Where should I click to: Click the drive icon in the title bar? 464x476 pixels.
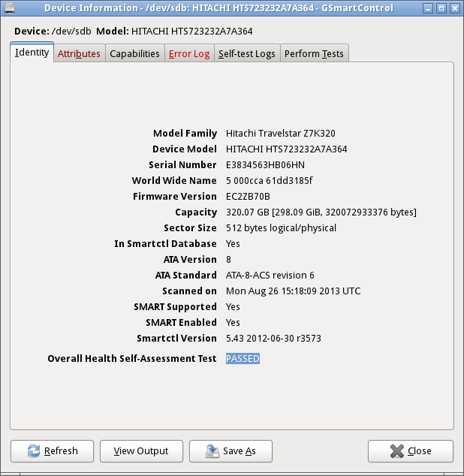tap(8, 8)
